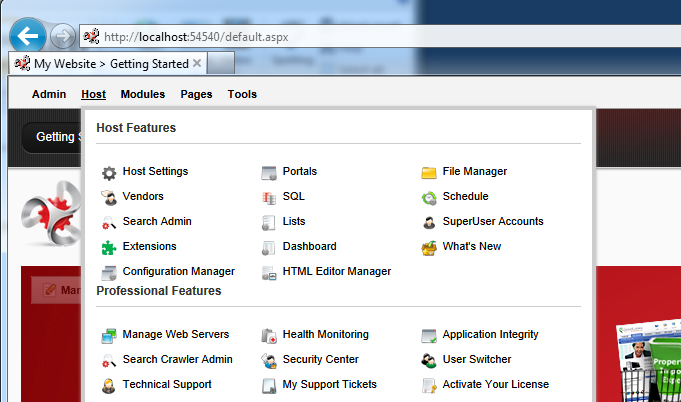Open the SQL link
This screenshot has width=681, height=402.
coord(294,196)
